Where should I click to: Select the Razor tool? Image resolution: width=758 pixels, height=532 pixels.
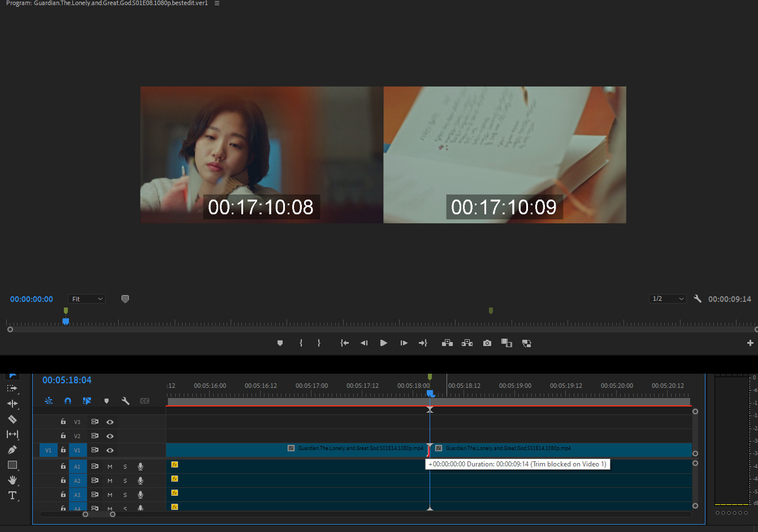pos(12,419)
